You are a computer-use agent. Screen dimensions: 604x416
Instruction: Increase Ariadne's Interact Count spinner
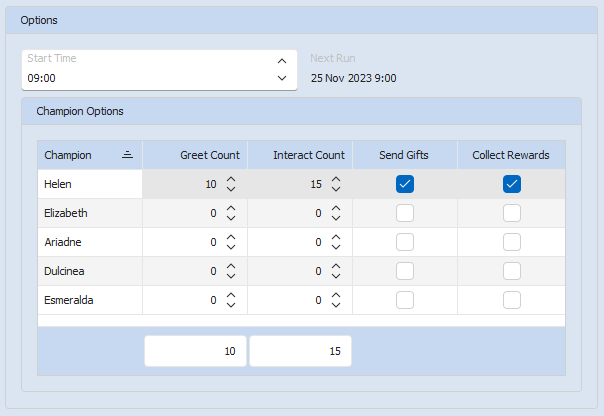336,237
